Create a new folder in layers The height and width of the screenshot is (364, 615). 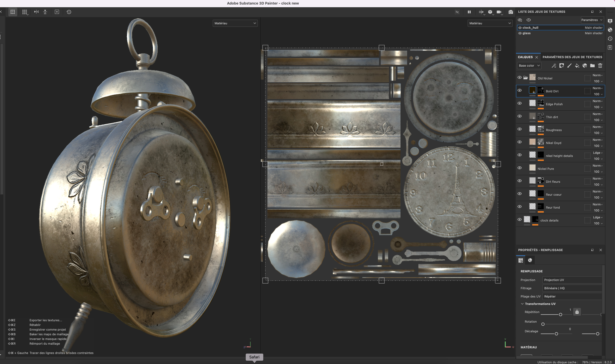pyautogui.click(x=592, y=65)
